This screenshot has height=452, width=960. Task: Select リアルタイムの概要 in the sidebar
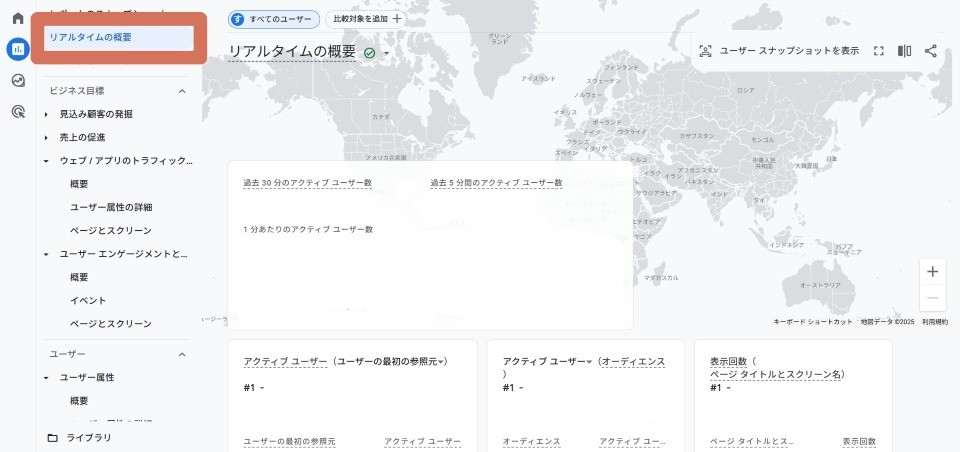(118, 37)
